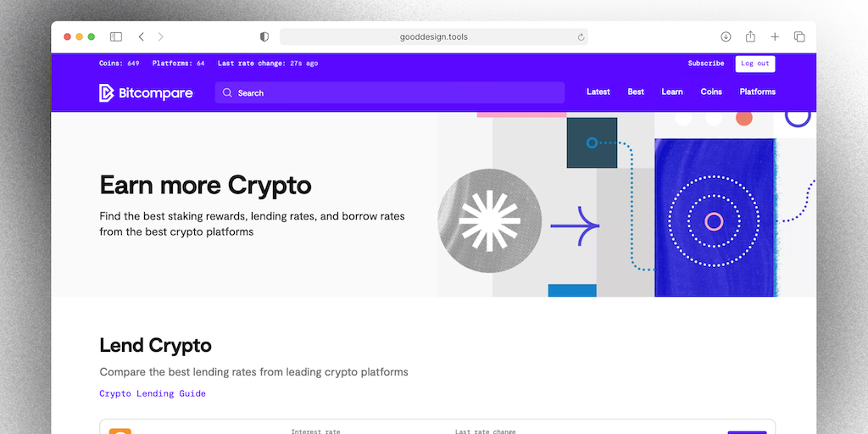Toggle the Safari sidebar icon
Screen dimensions: 868x434
(115, 36)
